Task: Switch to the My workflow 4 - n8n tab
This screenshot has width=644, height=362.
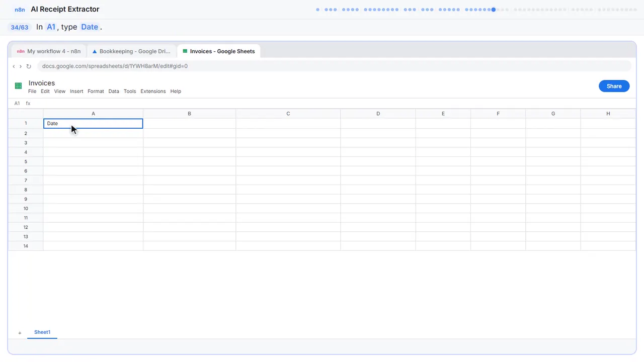Action: (x=49, y=51)
